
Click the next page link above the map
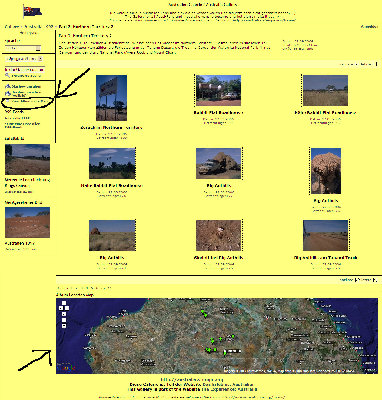(x=346, y=280)
